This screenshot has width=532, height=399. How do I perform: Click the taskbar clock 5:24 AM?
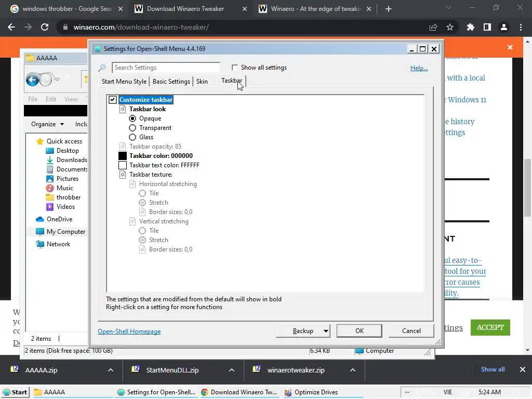pyautogui.click(x=489, y=392)
